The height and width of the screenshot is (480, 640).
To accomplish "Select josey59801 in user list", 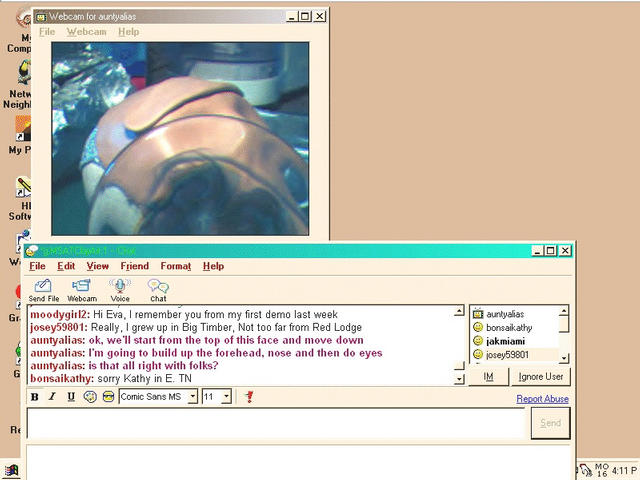I will click(x=507, y=355).
